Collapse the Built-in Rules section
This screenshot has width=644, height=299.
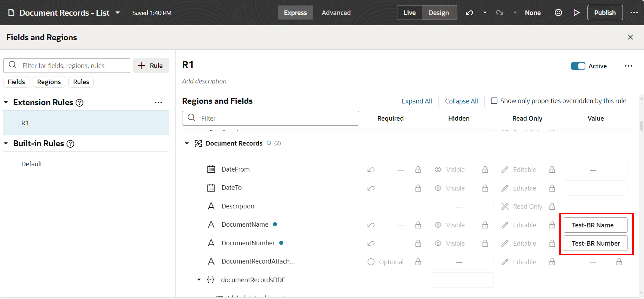[6, 144]
